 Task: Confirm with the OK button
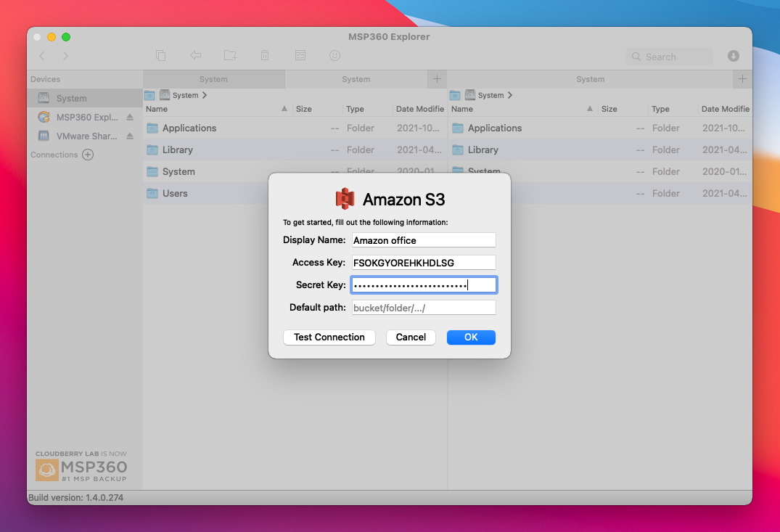click(x=471, y=337)
